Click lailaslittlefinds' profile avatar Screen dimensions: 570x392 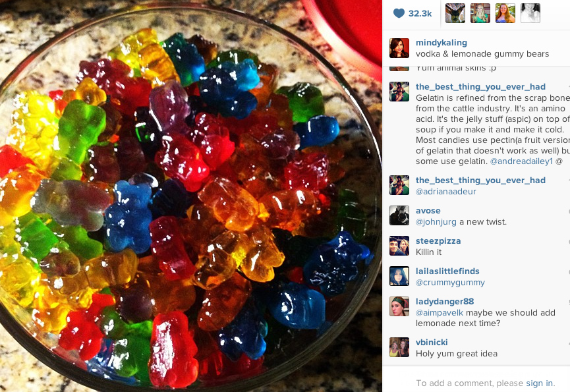click(399, 276)
